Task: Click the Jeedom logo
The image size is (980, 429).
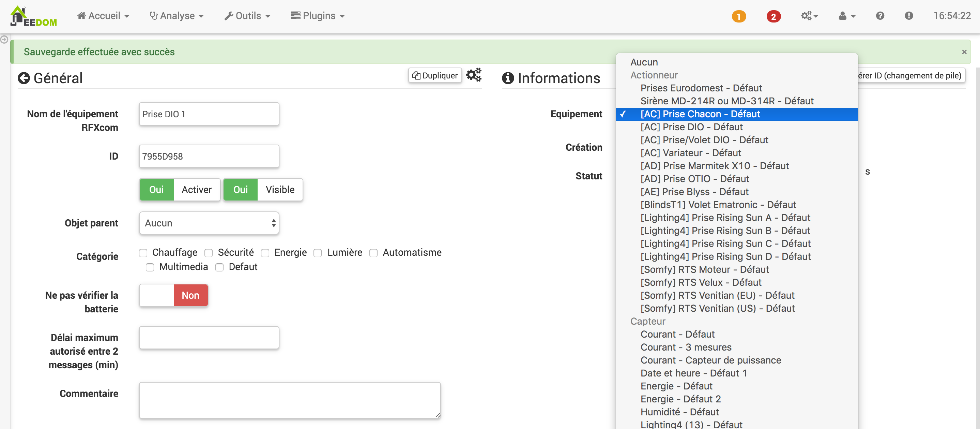Action: (x=33, y=16)
